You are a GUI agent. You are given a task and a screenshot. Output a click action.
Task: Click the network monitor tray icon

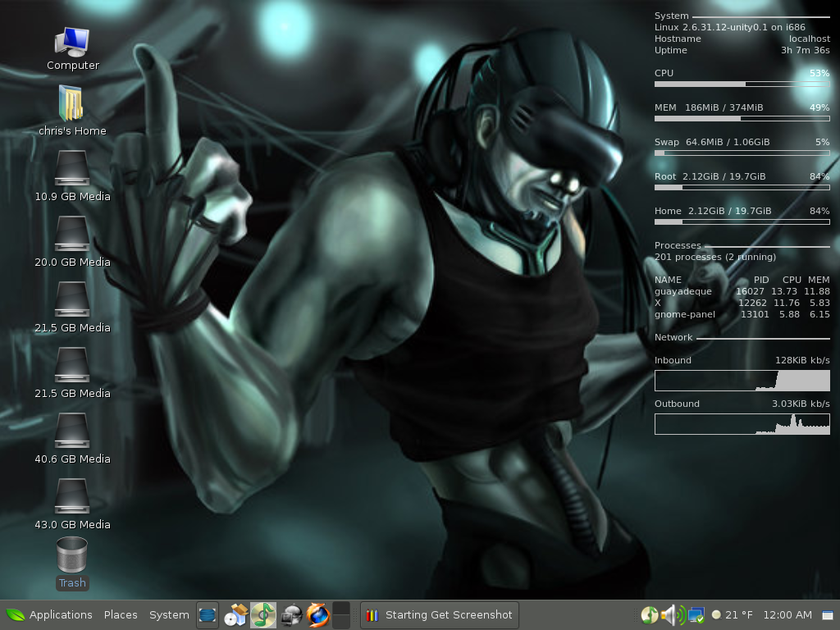tap(696, 614)
